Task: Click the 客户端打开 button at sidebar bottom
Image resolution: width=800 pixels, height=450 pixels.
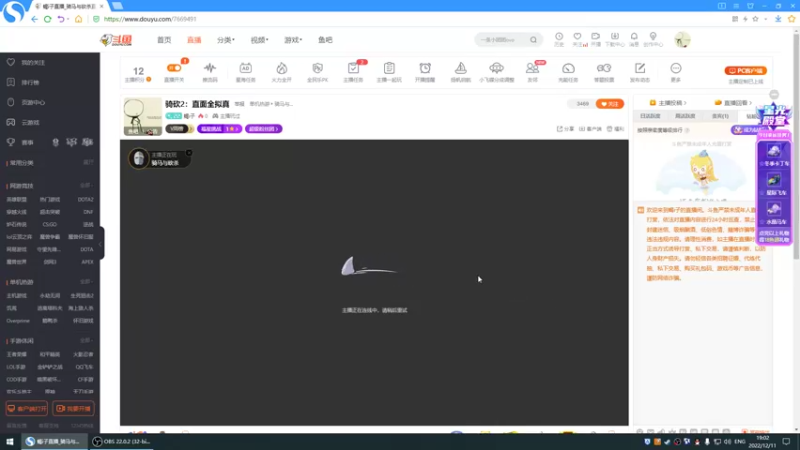Action: [27, 409]
